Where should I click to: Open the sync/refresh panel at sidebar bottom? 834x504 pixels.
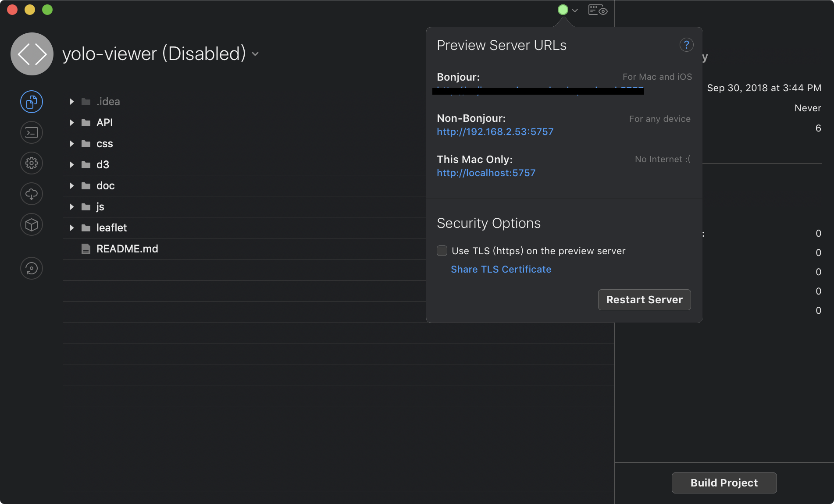point(31,268)
